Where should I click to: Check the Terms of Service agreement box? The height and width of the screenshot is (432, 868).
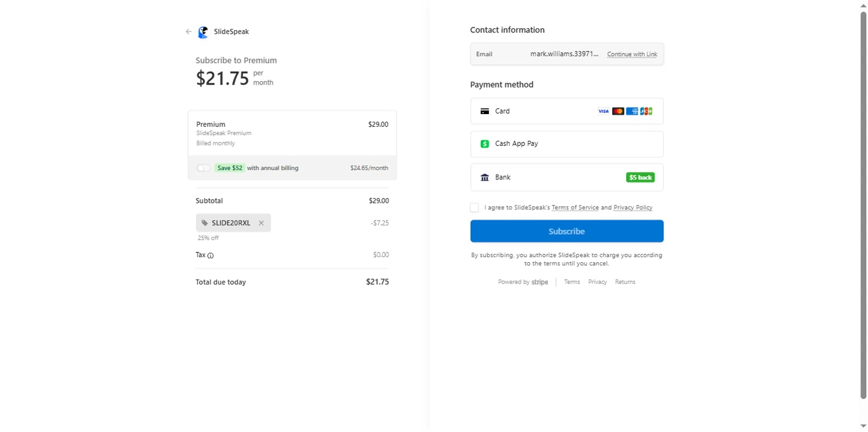475,207
